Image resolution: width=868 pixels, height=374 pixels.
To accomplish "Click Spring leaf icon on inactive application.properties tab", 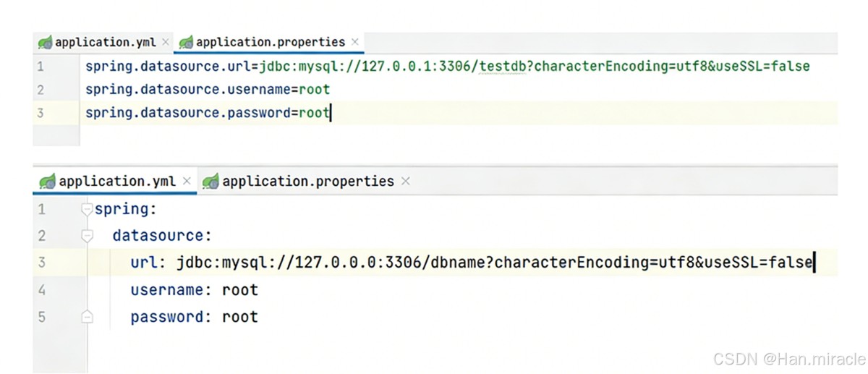I will coord(210,181).
